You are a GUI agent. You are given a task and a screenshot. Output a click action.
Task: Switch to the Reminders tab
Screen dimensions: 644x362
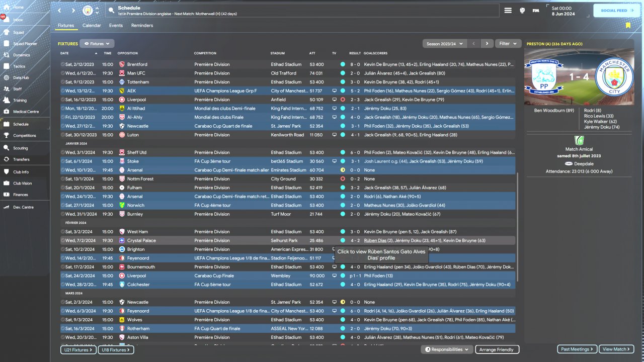(x=142, y=25)
